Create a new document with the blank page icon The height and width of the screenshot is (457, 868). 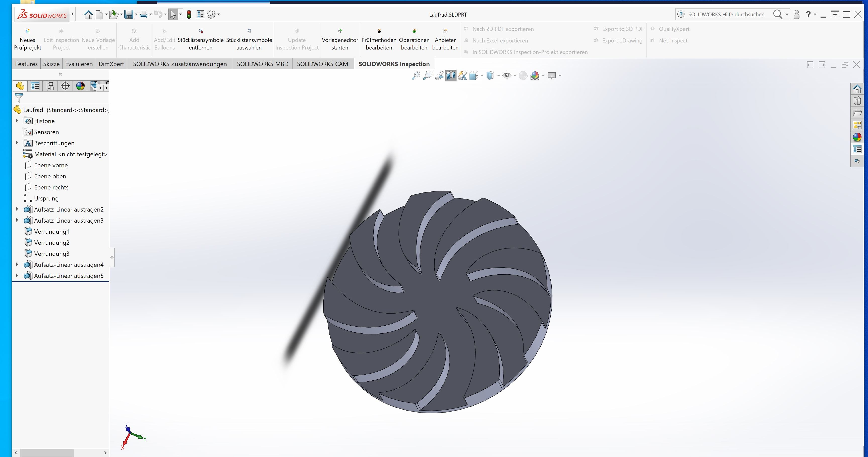[x=99, y=15]
